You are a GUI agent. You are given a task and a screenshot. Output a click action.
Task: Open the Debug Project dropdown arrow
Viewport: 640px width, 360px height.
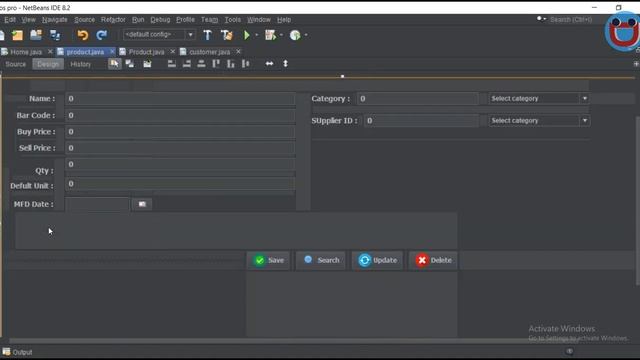[x=281, y=35]
